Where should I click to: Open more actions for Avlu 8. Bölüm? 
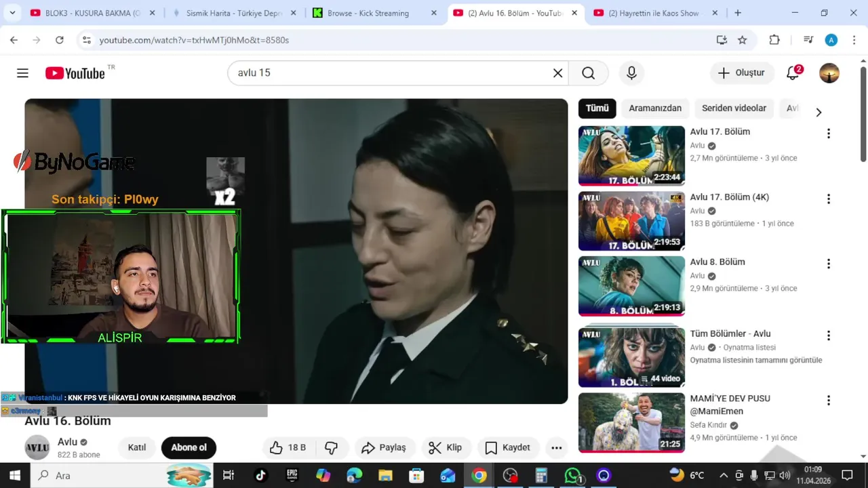click(x=828, y=264)
